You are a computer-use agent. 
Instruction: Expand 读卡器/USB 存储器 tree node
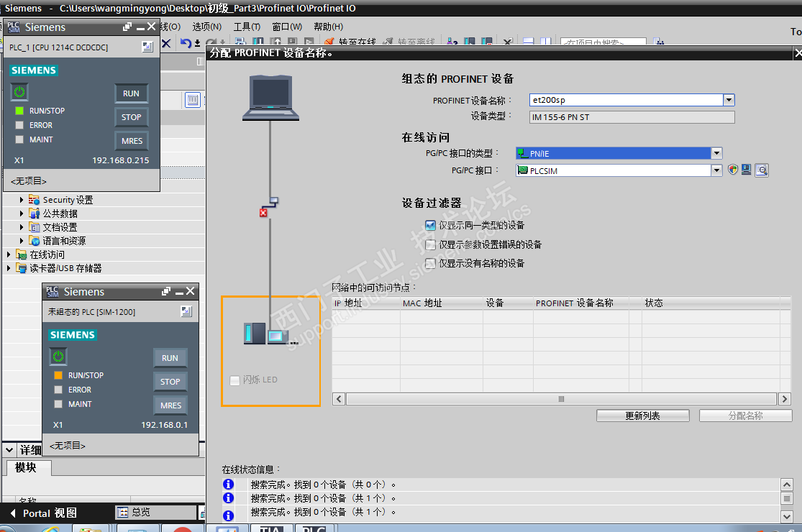9,267
